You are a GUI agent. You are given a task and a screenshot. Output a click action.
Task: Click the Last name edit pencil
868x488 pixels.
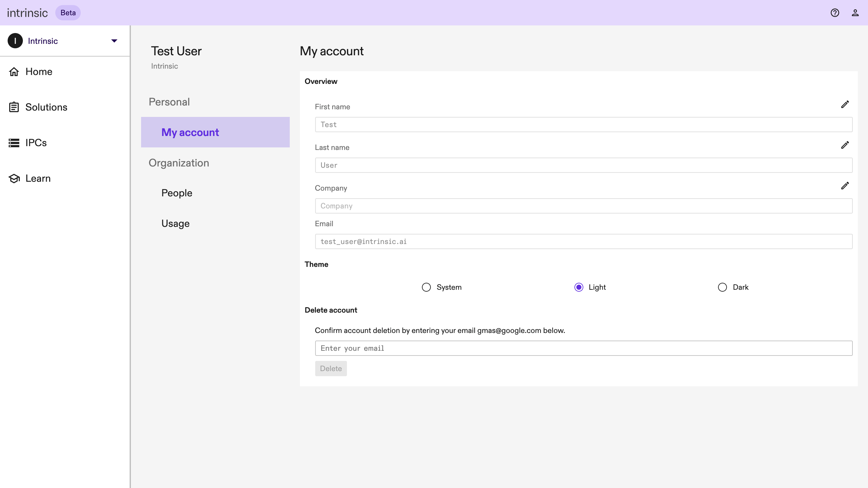point(845,145)
